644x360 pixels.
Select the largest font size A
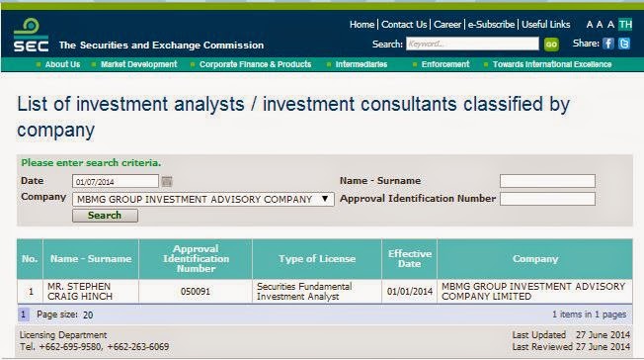coord(610,25)
